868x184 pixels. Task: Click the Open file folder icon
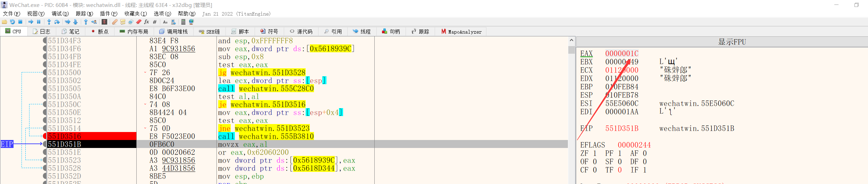5,22
